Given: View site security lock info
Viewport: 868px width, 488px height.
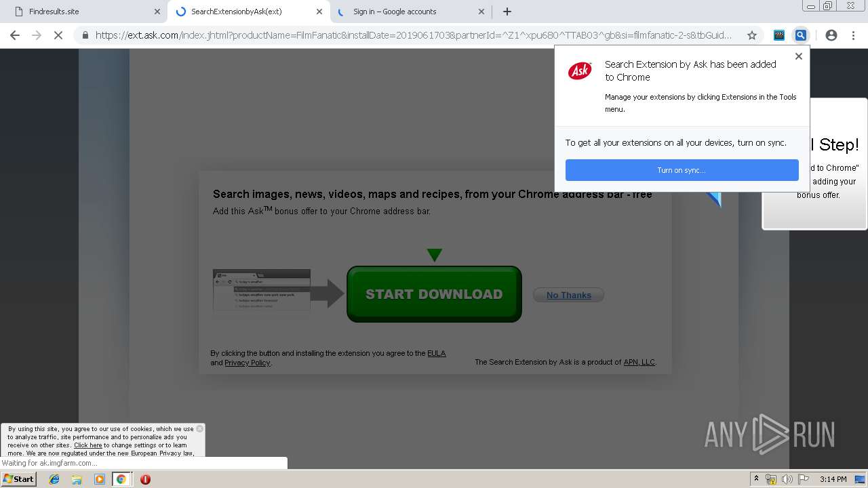Looking at the screenshot, I should [x=85, y=35].
